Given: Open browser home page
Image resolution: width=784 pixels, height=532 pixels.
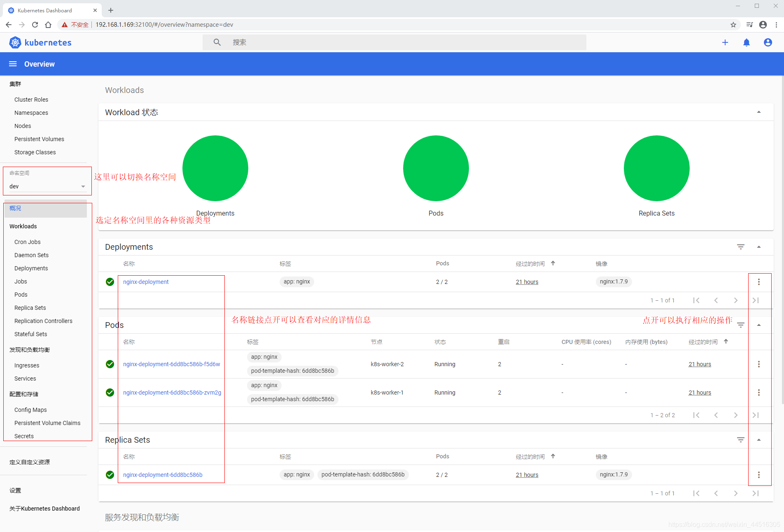Looking at the screenshot, I should point(48,25).
